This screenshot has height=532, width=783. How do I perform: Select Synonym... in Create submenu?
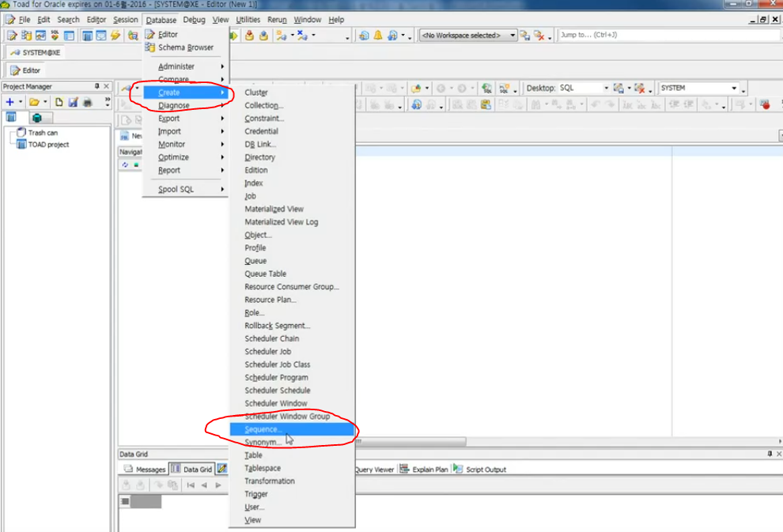pyautogui.click(x=292, y=442)
